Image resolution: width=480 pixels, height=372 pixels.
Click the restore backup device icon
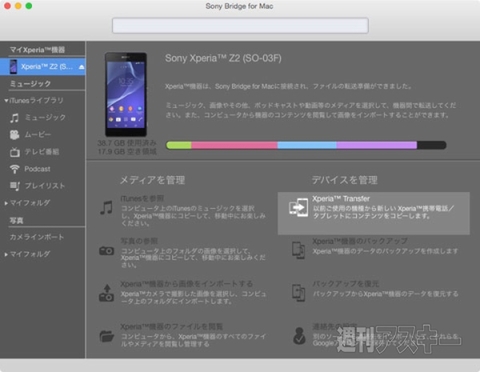pyautogui.click(x=299, y=293)
